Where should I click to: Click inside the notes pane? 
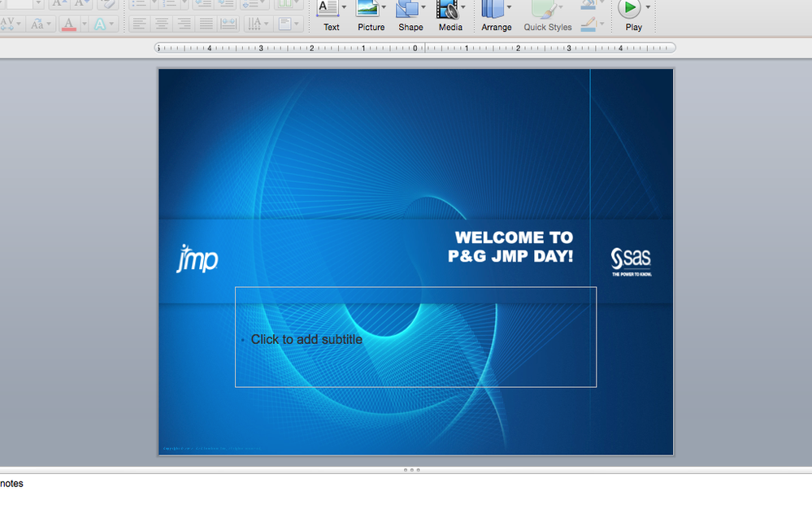pos(406,491)
